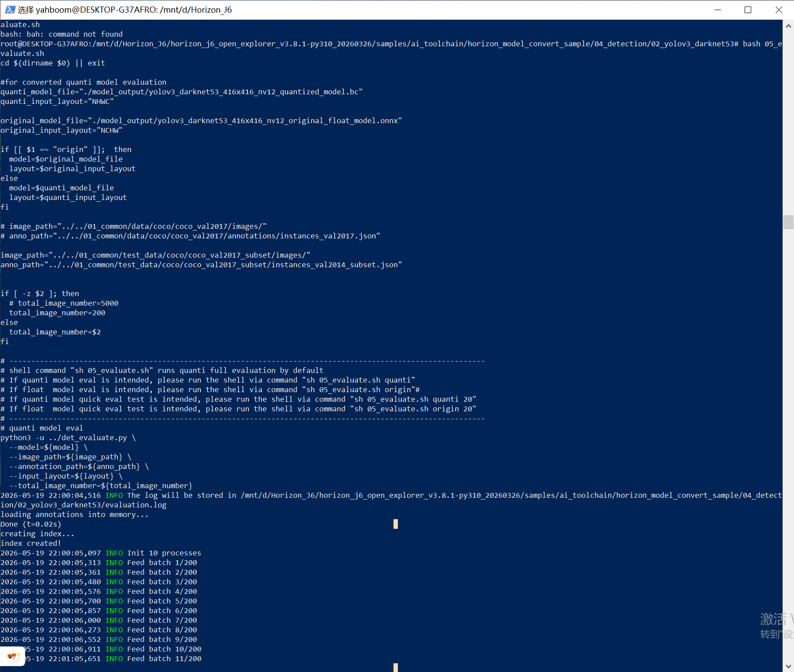The height and width of the screenshot is (672, 794).
Task: Click '--input_layout=${layout} \' argument line
Action: 66,476
